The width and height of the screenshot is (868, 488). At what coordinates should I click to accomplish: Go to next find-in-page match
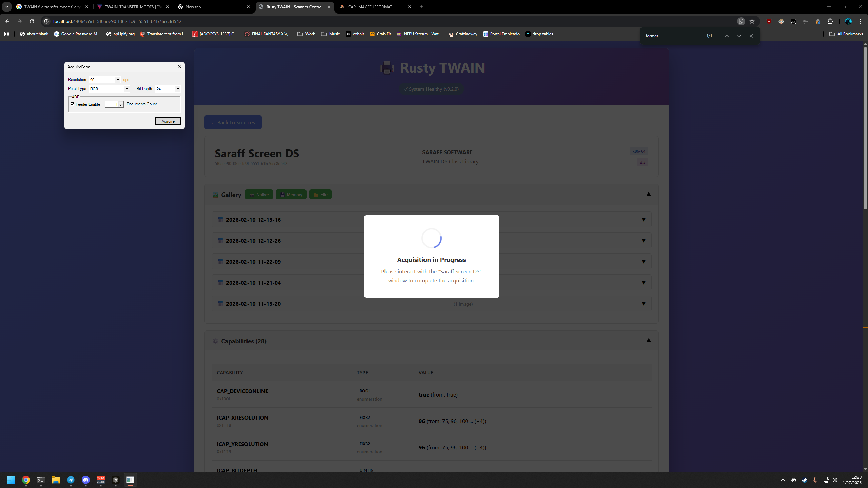(x=739, y=36)
